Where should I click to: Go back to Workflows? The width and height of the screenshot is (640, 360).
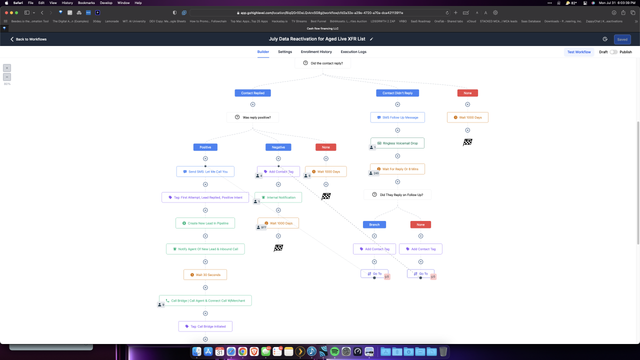point(28,39)
